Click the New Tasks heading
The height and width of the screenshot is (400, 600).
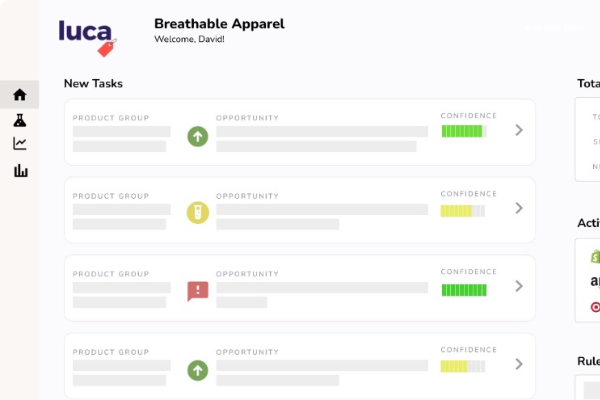[x=93, y=84]
